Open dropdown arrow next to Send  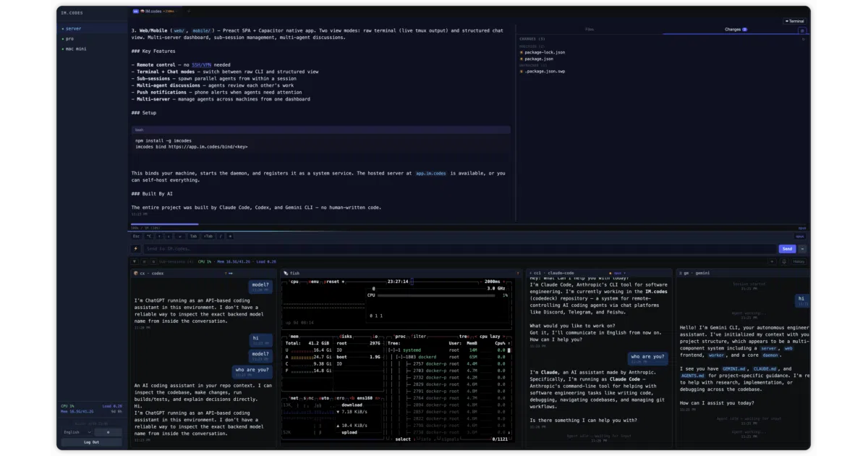802,249
